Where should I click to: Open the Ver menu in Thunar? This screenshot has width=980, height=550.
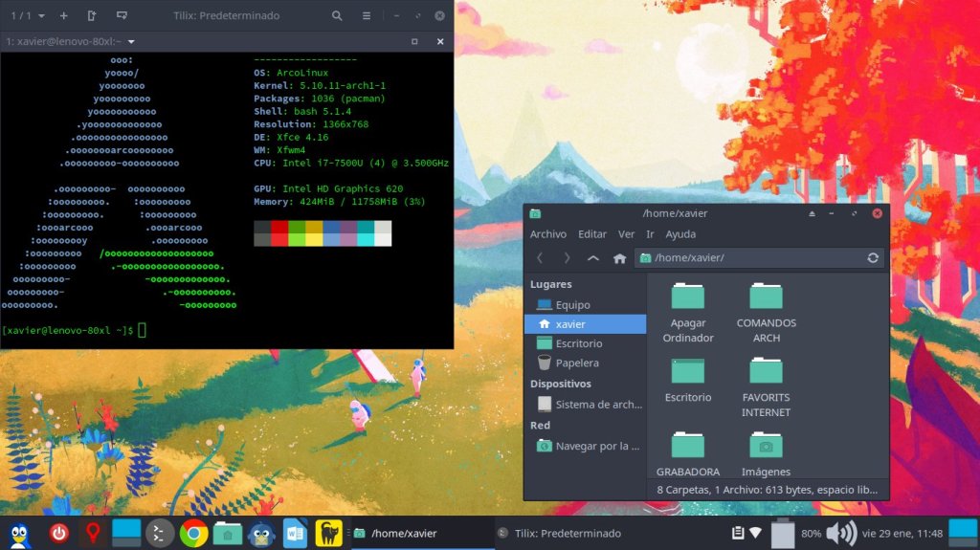tap(626, 234)
